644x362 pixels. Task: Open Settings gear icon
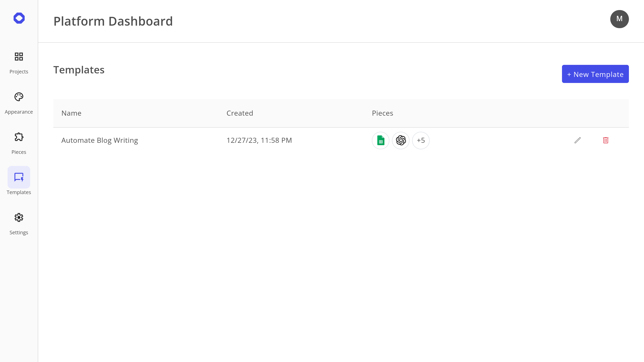[19, 217]
